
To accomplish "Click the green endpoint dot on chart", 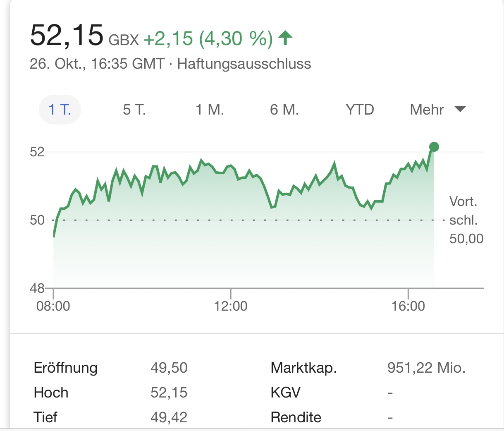I will pos(434,147).
